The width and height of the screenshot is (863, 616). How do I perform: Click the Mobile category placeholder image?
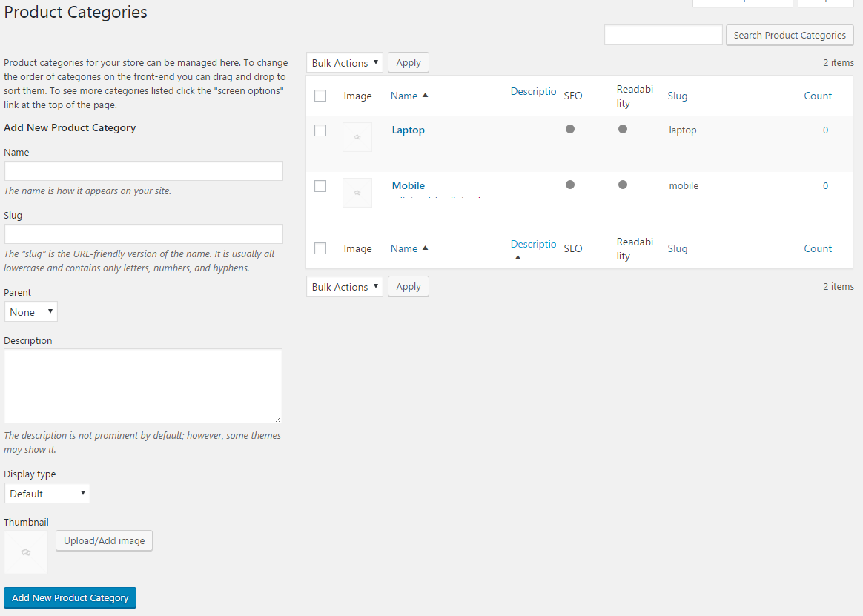coord(357,193)
